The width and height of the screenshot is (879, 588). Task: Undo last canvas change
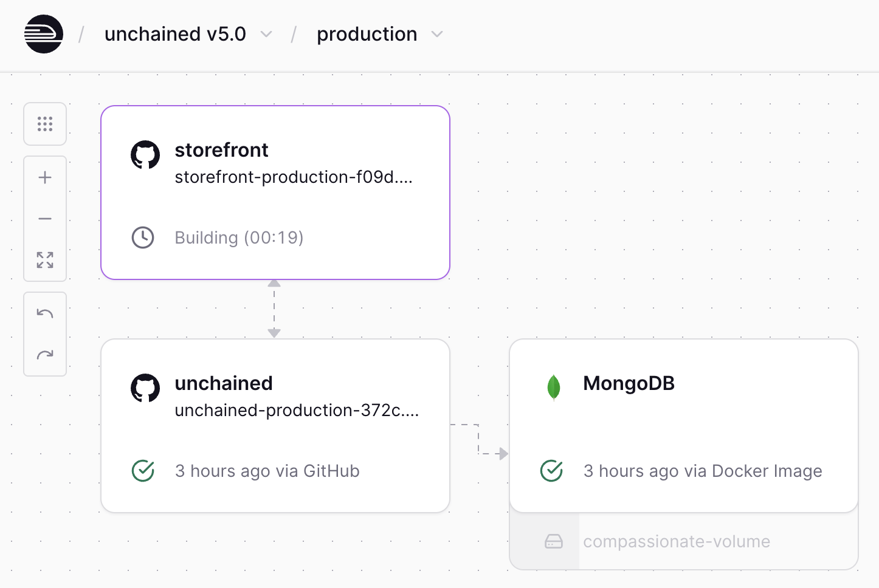(x=45, y=313)
